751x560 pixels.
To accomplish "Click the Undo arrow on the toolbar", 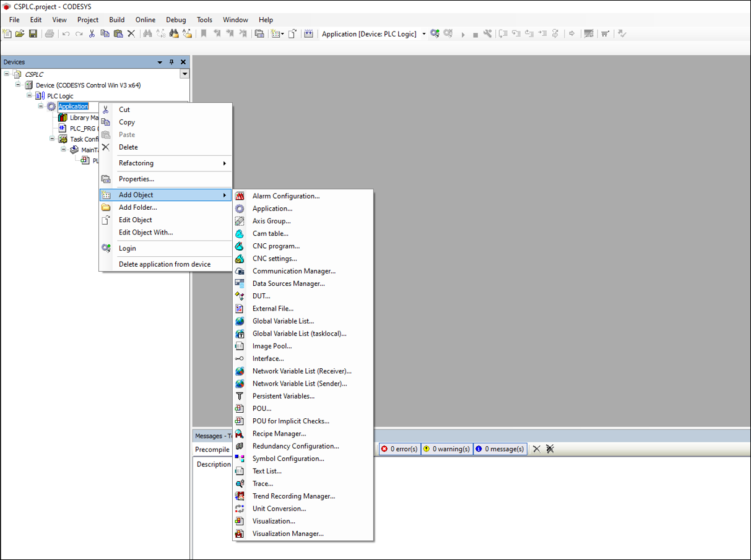I will tap(66, 33).
